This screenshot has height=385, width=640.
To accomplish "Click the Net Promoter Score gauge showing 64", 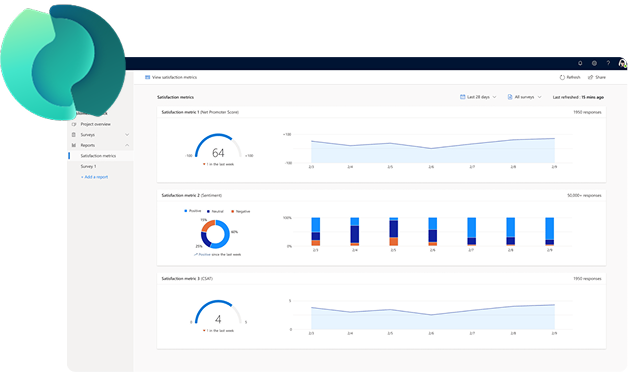I will pyautogui.click(x=218, y=146).
